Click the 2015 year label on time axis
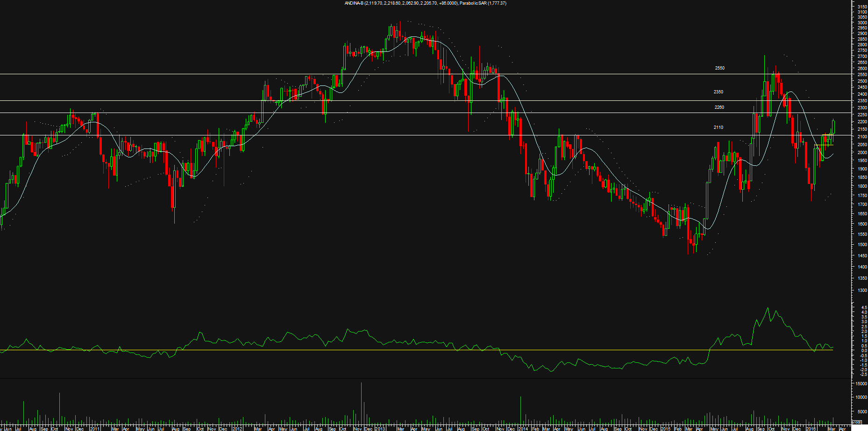The width and height of the screenshot is (868, 431). tap(666, 429)
